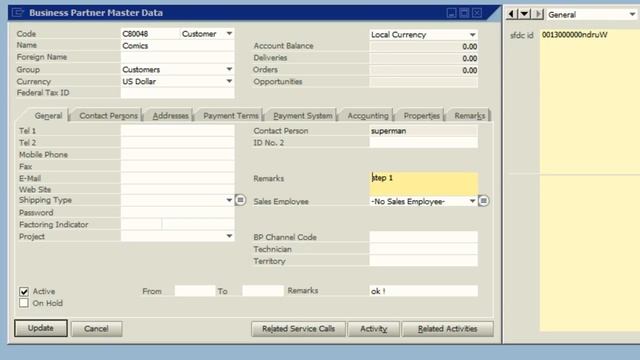Click the Orders value 0.00
The height and width of the screenshot is (360, 640).
pos(423,70)
